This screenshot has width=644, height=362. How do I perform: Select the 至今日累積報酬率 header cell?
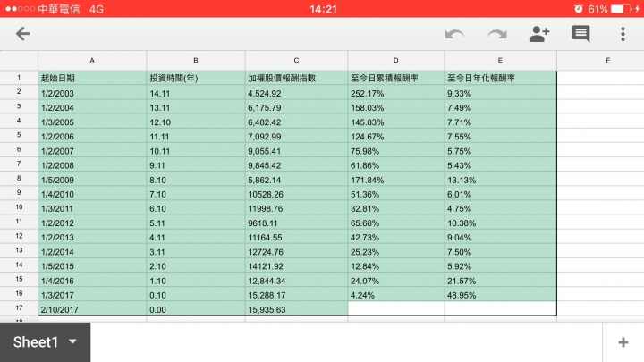tap(396, 78)
